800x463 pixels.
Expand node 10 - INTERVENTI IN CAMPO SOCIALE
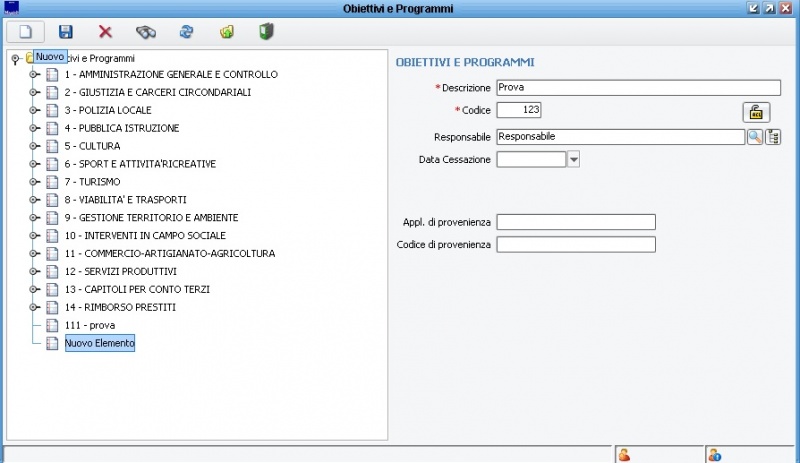(x=34, y=235)
